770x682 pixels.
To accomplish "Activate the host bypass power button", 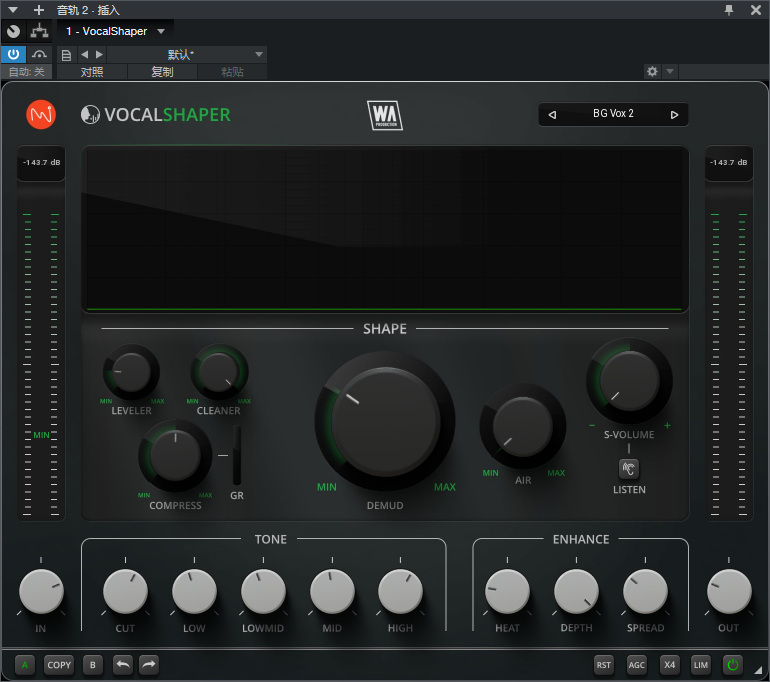I will [13, 54].
